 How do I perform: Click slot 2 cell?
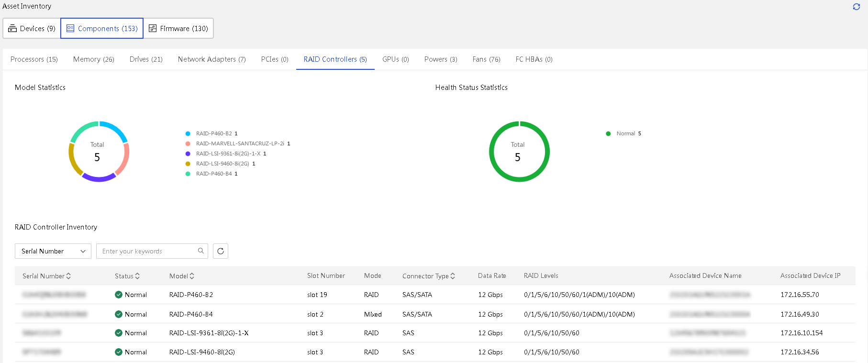coord(315,314)
